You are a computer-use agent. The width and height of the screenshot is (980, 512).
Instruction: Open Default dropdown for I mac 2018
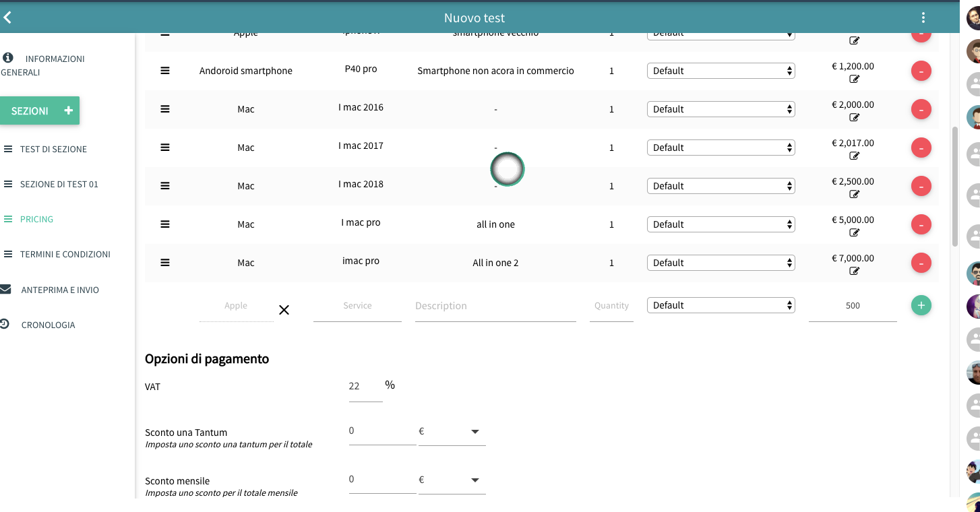pyautogui.click(x=721, y=186)
